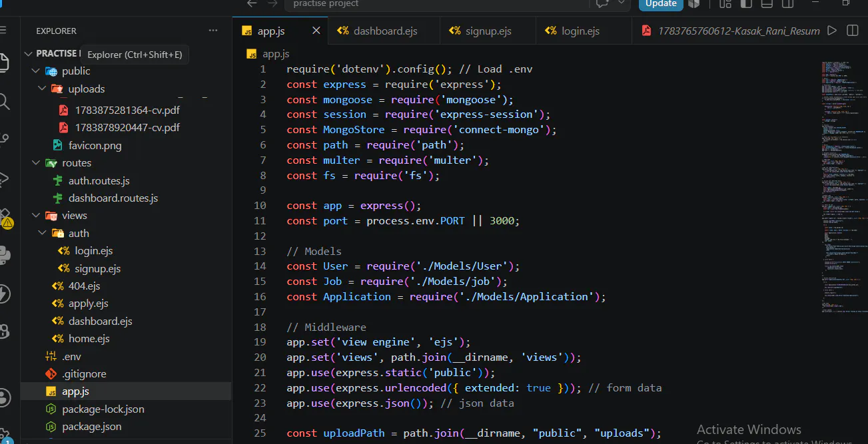The height and width of the screenshot is (444, 868).
Task: Open the Source Control view in activity bar
Action: (x=3, y=139)
